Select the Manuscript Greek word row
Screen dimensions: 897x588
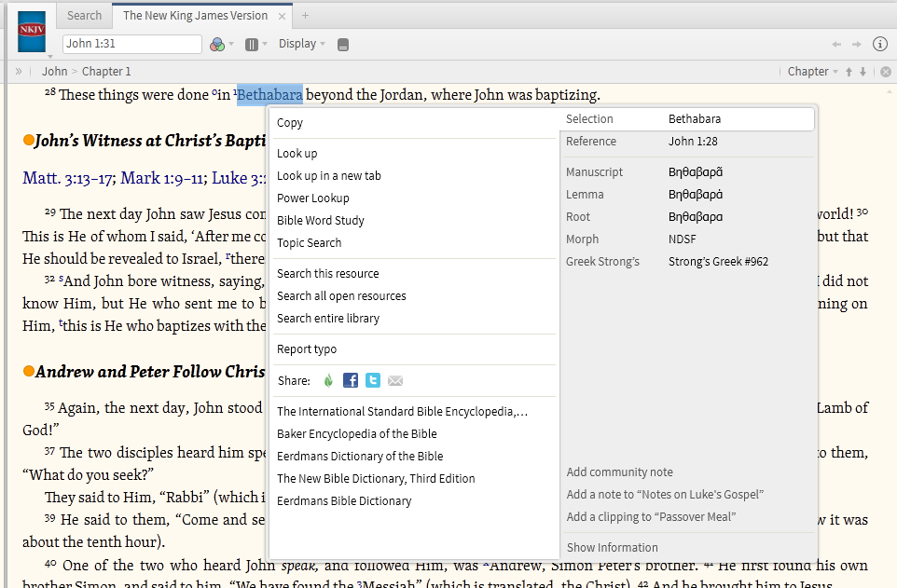click(x=687, y=172)
